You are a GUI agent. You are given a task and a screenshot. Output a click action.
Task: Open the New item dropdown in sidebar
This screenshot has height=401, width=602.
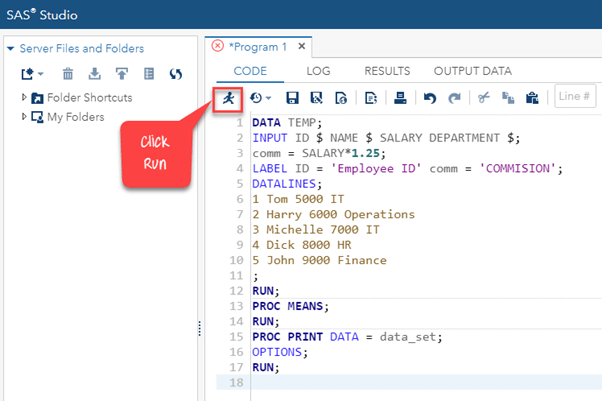click(x=33, y=73)
